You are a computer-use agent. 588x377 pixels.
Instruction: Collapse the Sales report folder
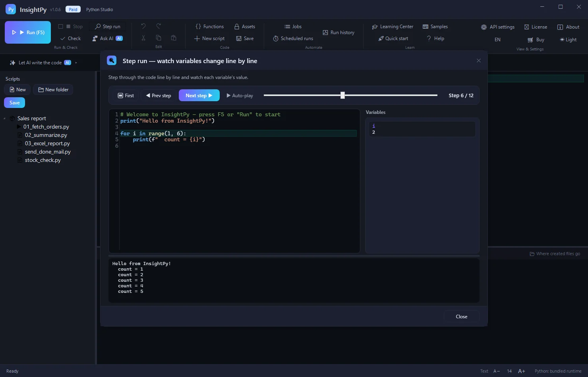coord(4,118)
